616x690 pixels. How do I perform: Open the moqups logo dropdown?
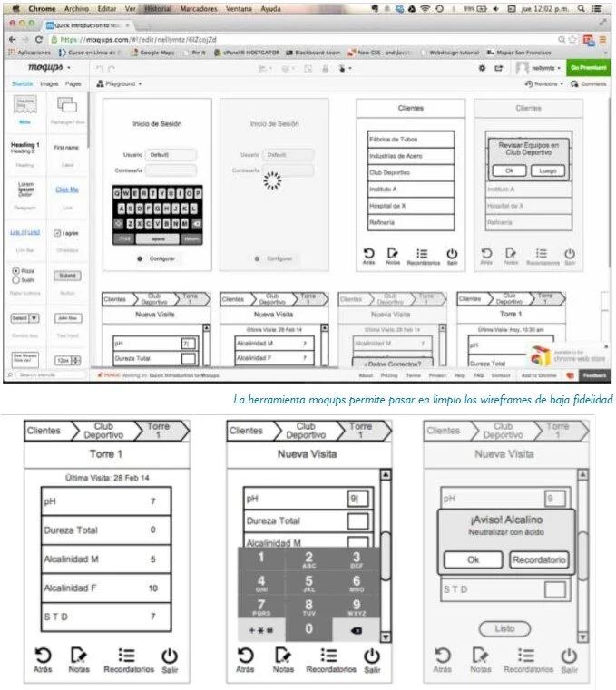point(48,67)
